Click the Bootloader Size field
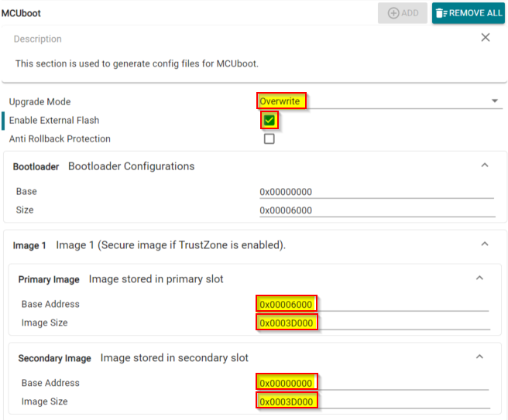 click(376, 210)
